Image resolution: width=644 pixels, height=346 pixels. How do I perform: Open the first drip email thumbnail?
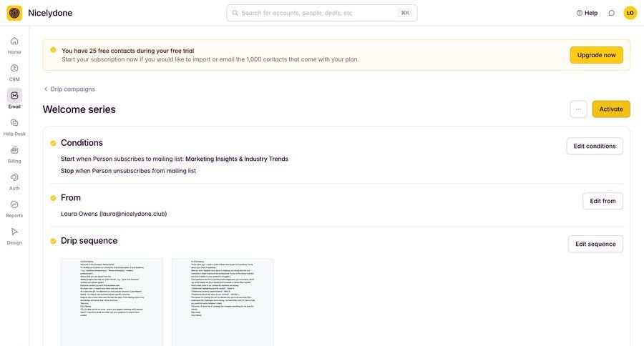(112, 302)
